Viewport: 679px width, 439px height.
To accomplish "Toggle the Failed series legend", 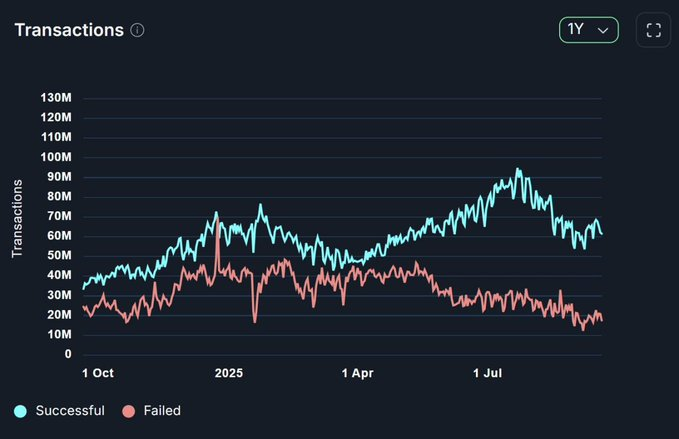I will pos(152,411).
